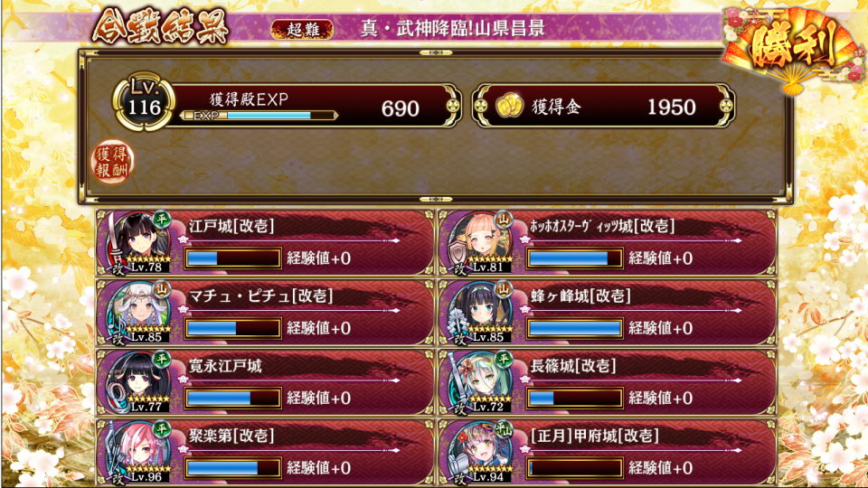Click the 真・武神降臨!山県昌景 stage title
The height and width of the screenshot is (488, 868).
453,28
